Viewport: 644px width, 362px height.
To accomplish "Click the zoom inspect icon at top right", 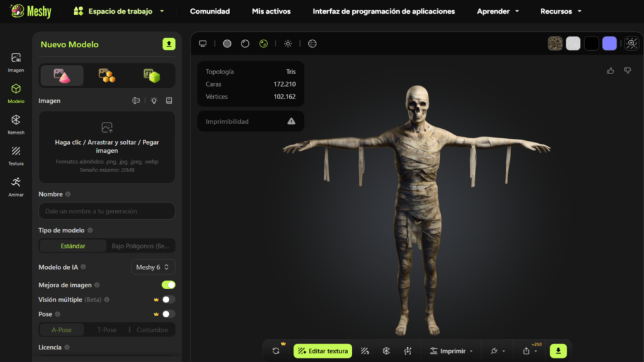I will click(x=631, y=43).
